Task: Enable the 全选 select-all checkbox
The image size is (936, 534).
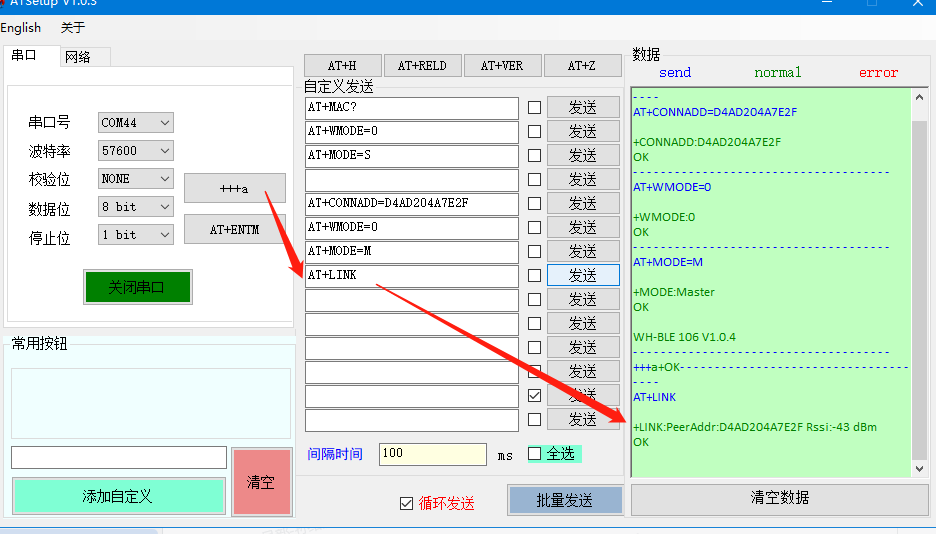Action: tap(534, 454)
